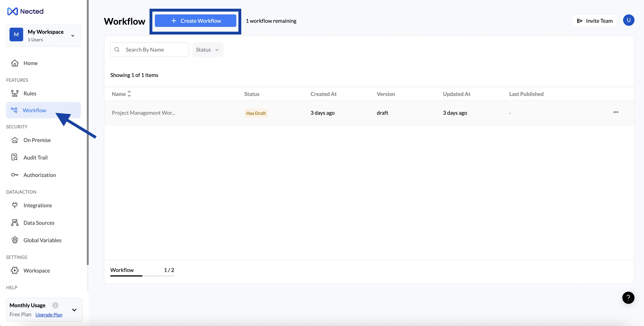644x326 pixels.
Task: Open Authorization settings
Action: [40, 175]
